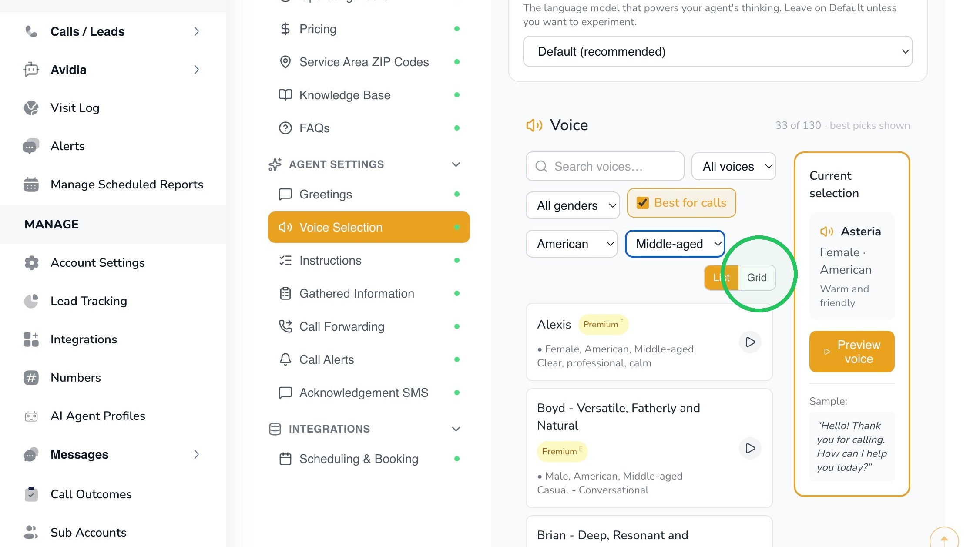Open Scheduling & Booking page

point(369,459)
